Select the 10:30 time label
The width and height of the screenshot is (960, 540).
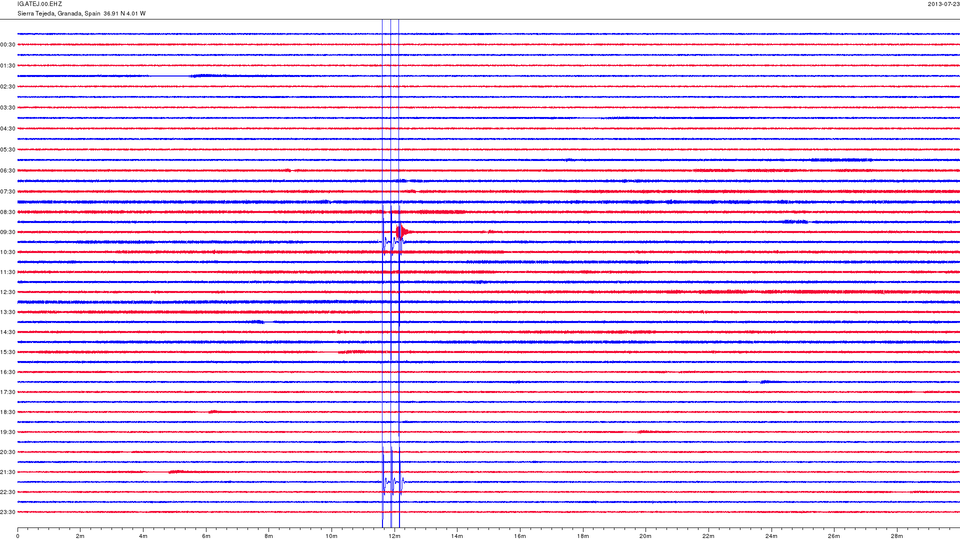8,252
